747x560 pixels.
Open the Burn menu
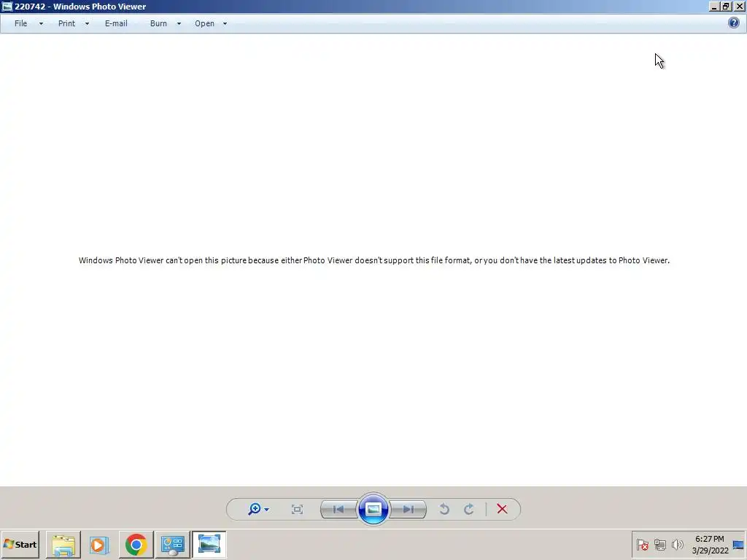tap(158, 23)
